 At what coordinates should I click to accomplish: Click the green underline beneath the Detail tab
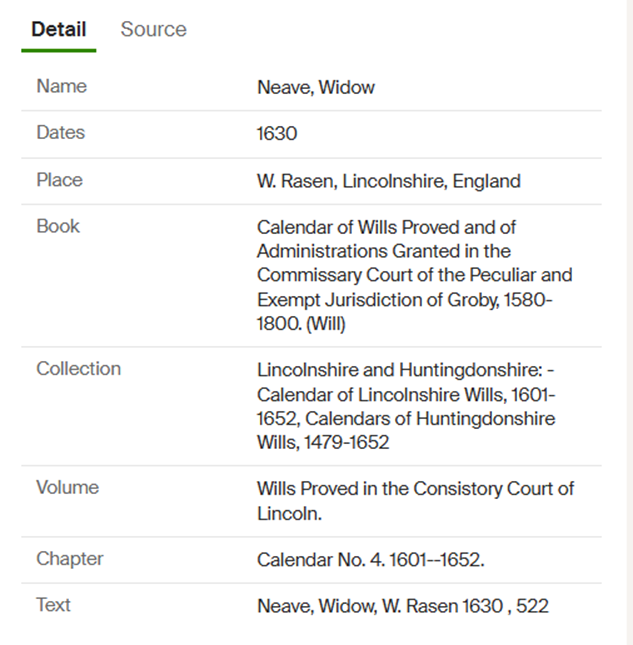point(59,51)
